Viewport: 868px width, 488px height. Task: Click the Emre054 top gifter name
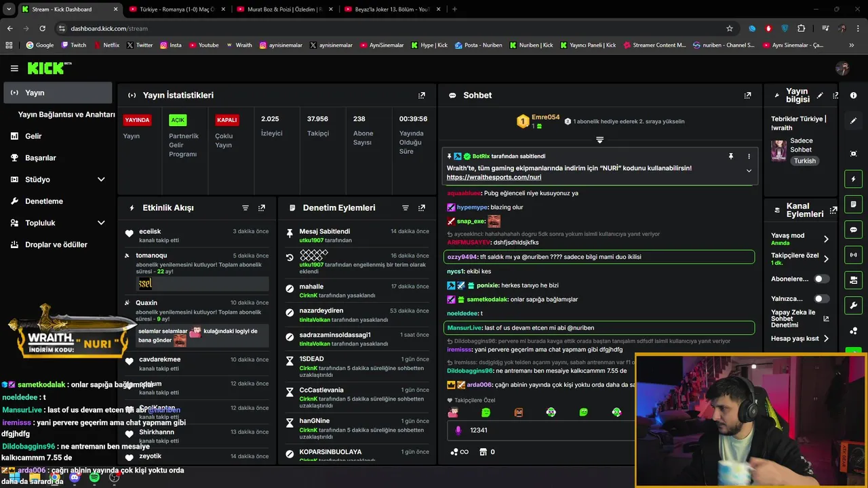point(545,117)
